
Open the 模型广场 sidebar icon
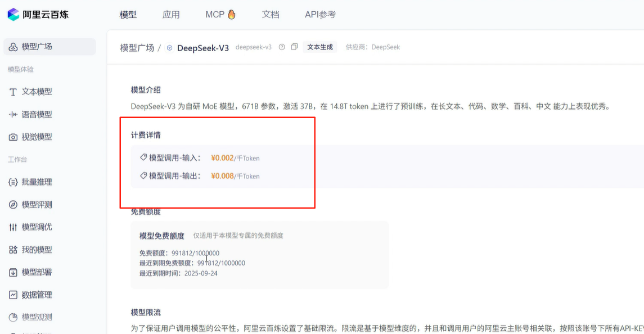tap(13, 47)
